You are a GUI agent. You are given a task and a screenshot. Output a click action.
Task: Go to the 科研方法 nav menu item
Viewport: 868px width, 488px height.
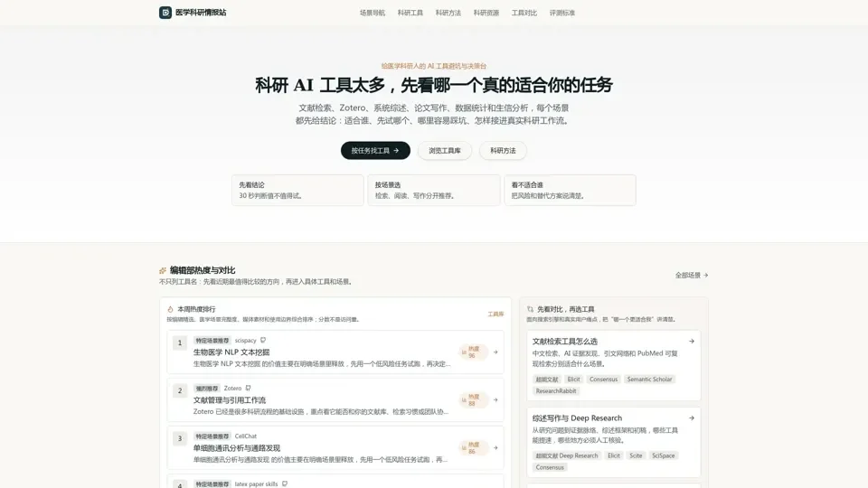pos(448,13)
